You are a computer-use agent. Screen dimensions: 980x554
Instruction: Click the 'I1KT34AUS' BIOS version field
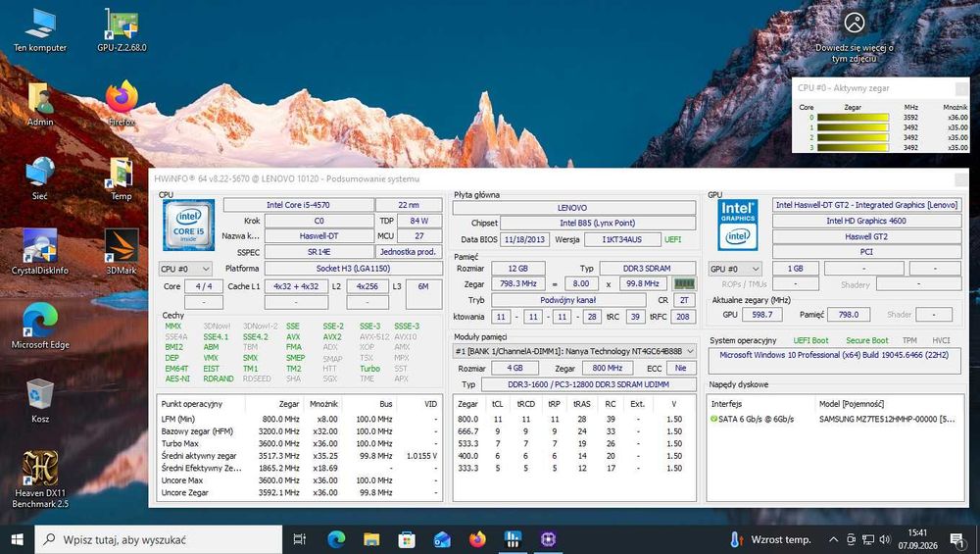[x=622, y=239]
